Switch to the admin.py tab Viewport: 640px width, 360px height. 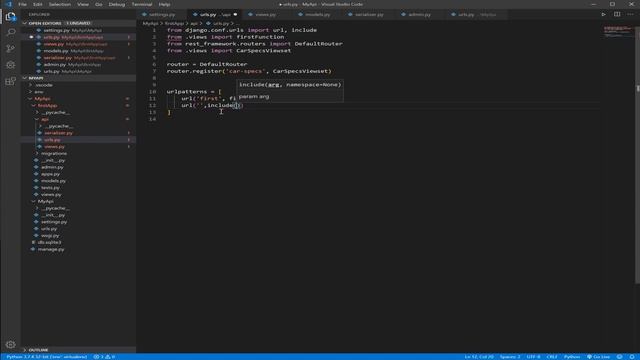(419, 14)
